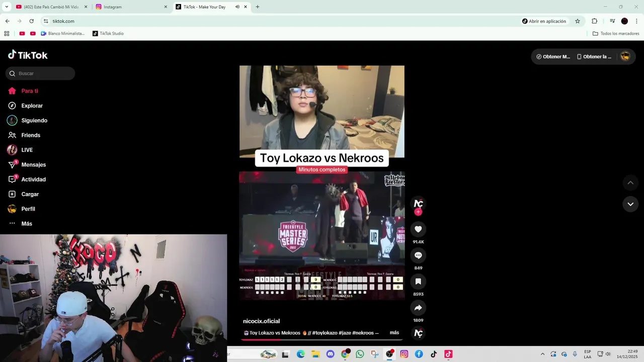Open WhatsApp from taskbar
Viewport: 644px width, 362px height.
(360, 354)
